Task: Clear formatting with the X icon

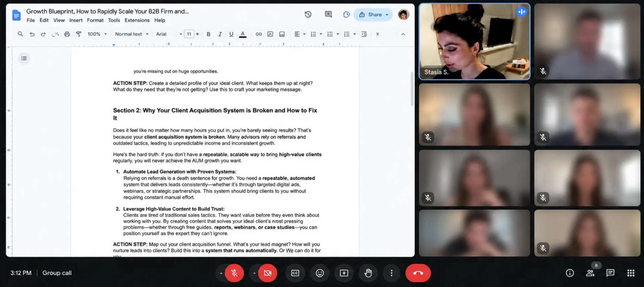Action: 378,34
